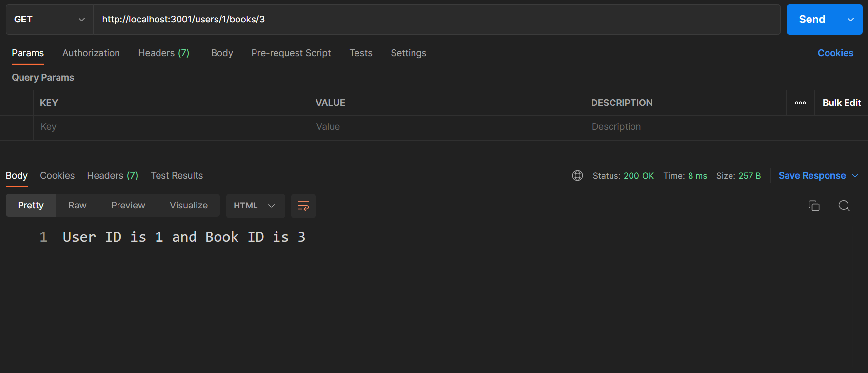Click the KEY column header

(x=49, y=103)
